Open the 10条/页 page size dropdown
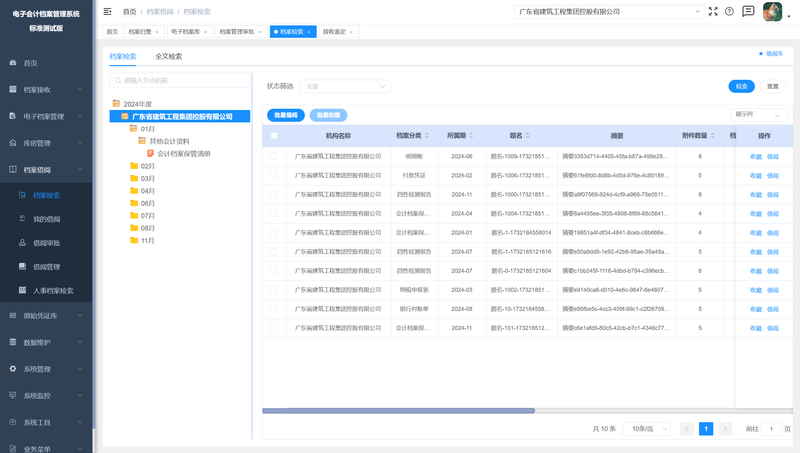This screenshot has height=453, width=800. [x=646, y=429]
